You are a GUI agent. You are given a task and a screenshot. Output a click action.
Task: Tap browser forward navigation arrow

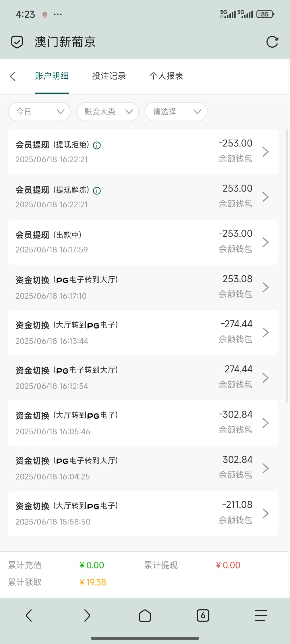tap(87, 616)
